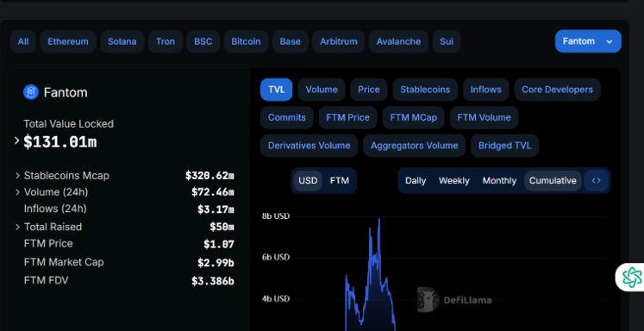Select the All chains tab

pyautogui.click(x=23, y=41)
